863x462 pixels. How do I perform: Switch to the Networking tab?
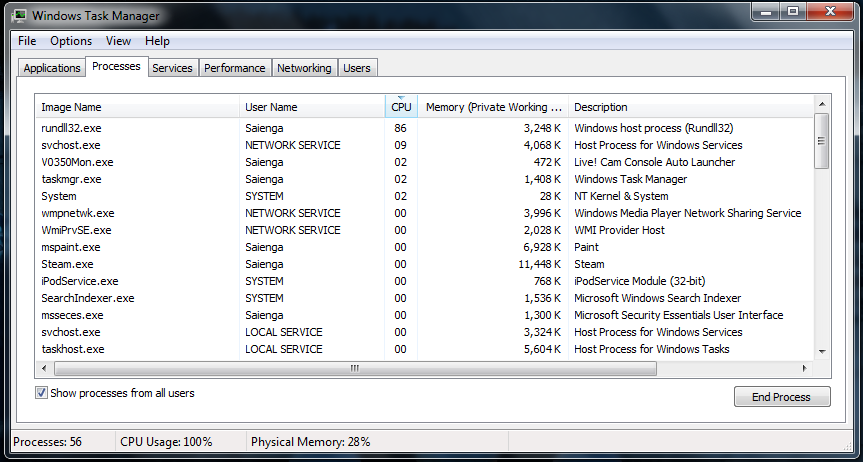304,68
